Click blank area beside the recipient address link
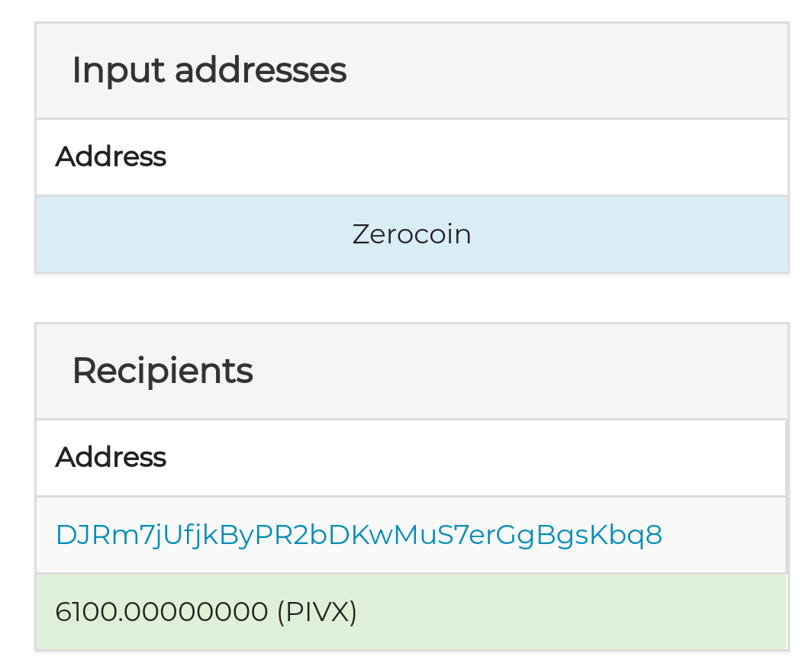The image size is (812, 660). click(x=725, y=535)
